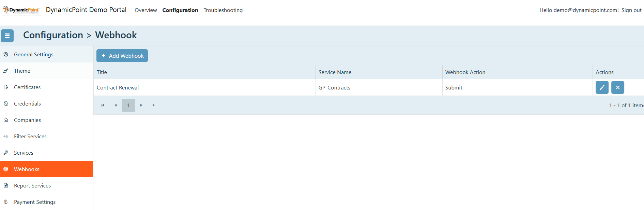Click the Credentials icon in sidebar
The width and height of the screenshot is (644, 210).
(x=6, y=103)
